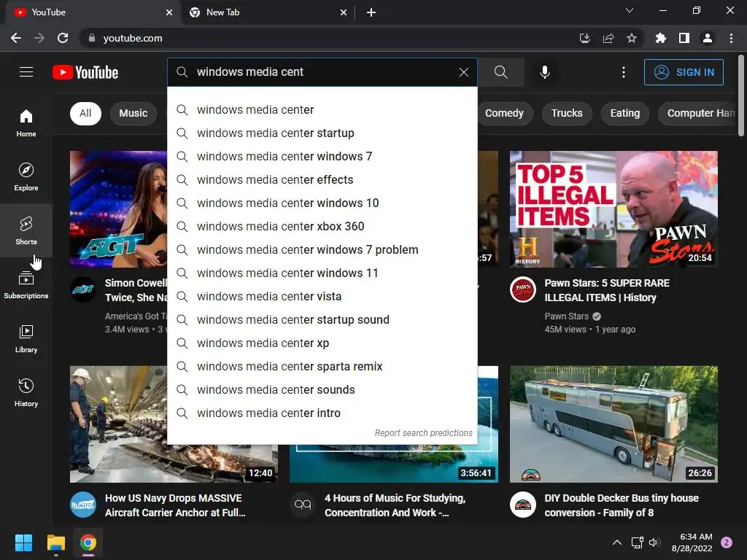Choose suggestion 'windows media center startup sound'

(322, 320)
